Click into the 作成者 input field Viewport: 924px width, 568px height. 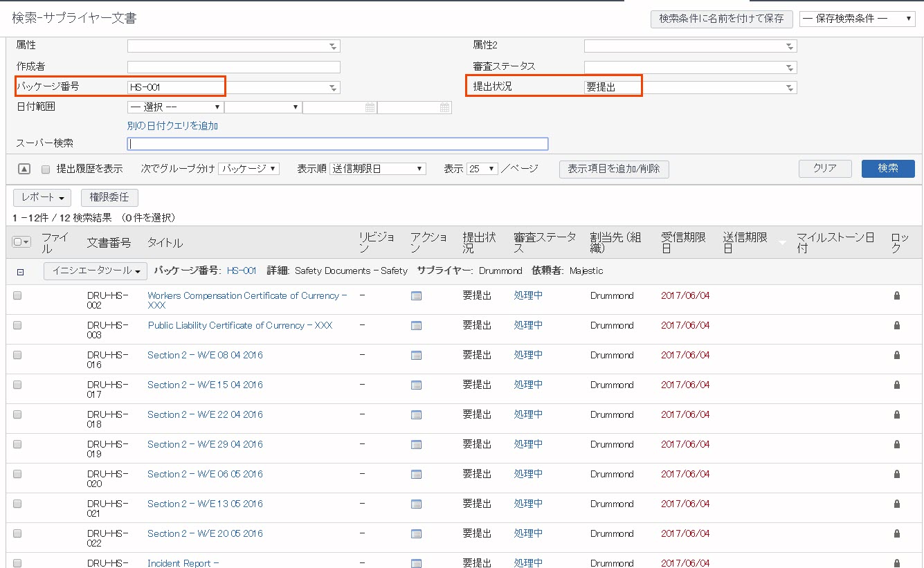point(234,67)
